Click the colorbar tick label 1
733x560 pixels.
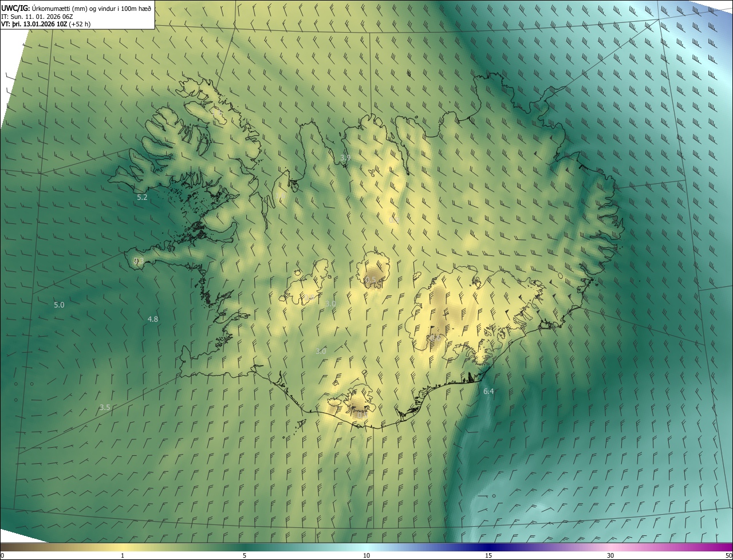click(123, 555)
